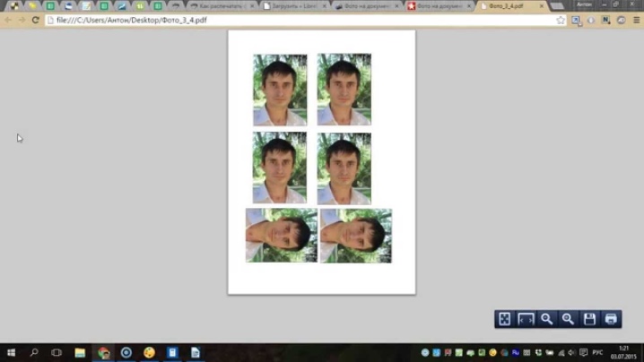Print the PDF with the printer icon
The image size is (644, 362).
611,319
